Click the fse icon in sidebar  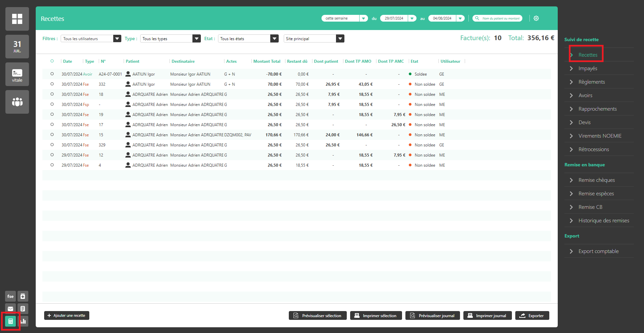click(x=10, y=296)
